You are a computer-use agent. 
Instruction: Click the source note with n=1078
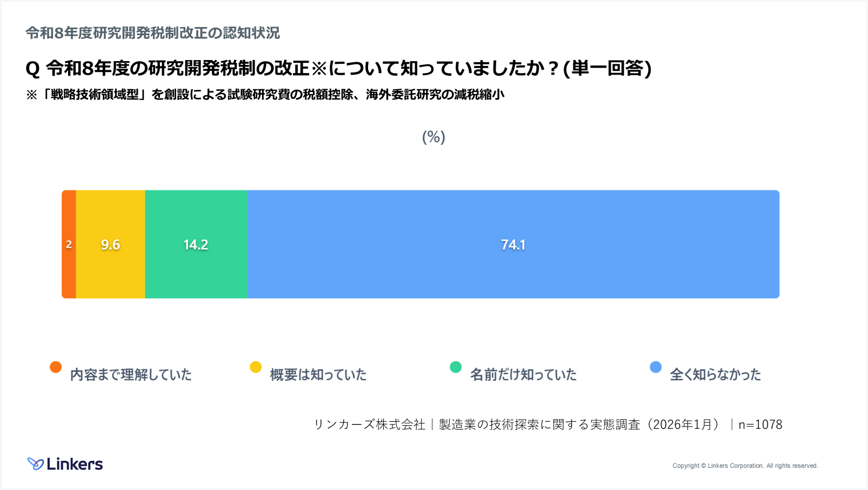click(x=547, y=425)
